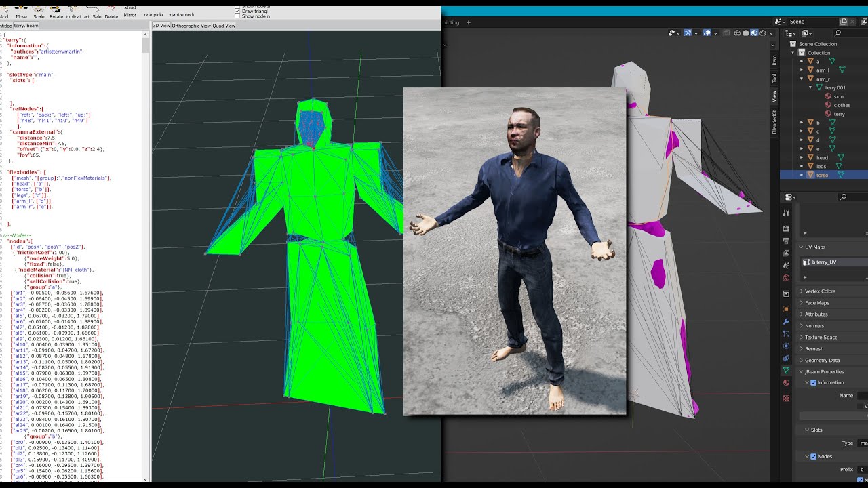The image size is (868, 488).
Task: Select the Move tool in the jbeam editor
Action: tap(21, 12)
